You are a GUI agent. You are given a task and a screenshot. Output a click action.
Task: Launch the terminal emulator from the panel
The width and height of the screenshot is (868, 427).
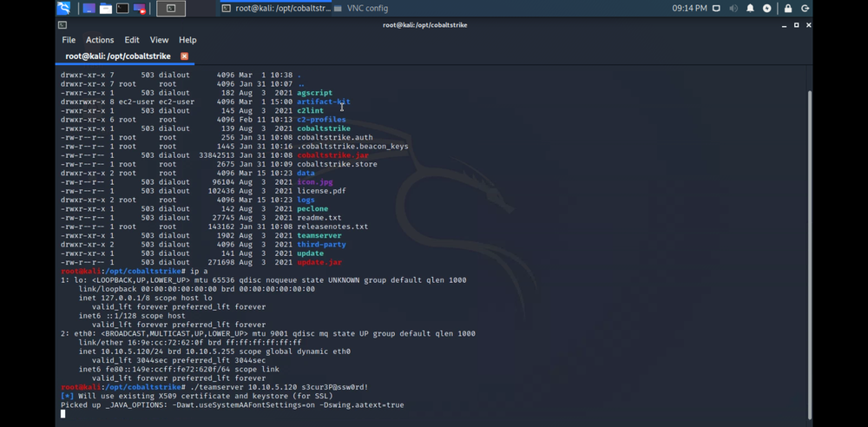click(122, 9)
